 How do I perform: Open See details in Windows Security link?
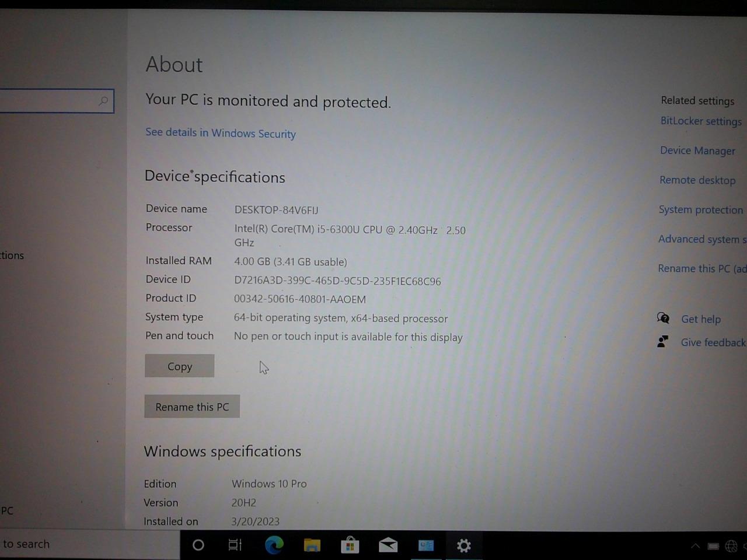pyautogui.click(x=221, y=133)
